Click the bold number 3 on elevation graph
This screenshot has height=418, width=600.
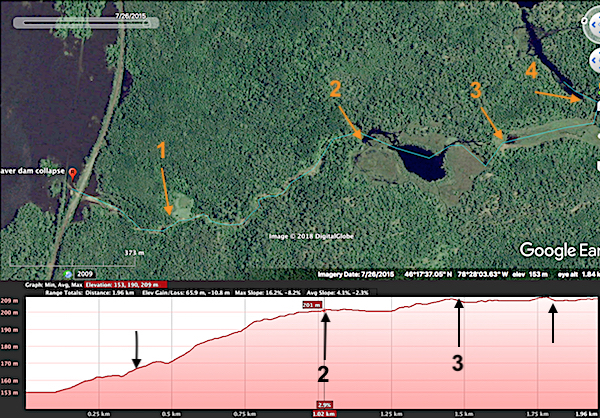457,363
